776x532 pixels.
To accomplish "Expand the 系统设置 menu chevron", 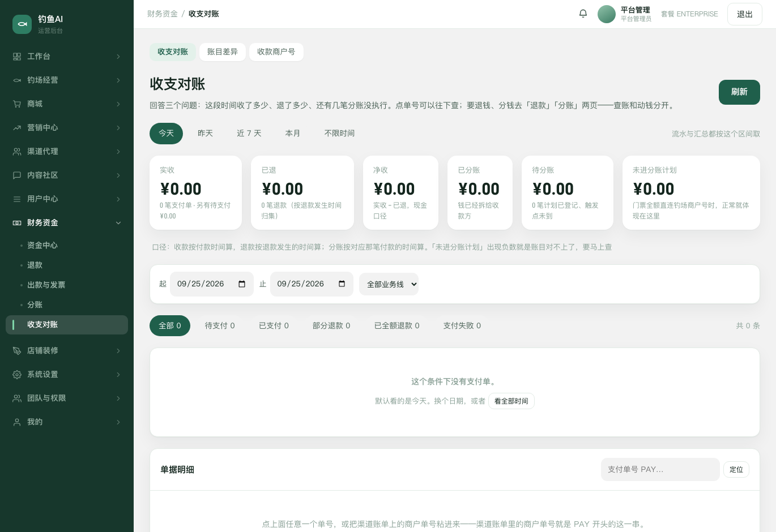I will [118, 375].
